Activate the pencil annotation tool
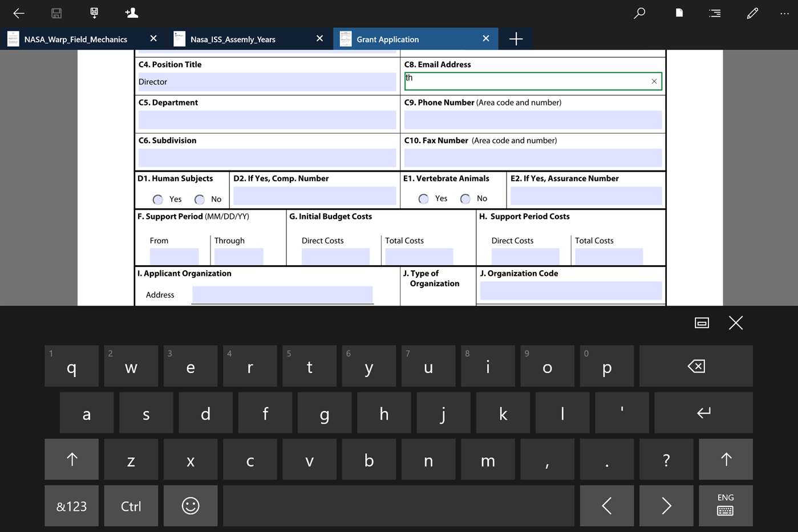The height and width of the screenshot is (532, 798). (x=752, y=13)
